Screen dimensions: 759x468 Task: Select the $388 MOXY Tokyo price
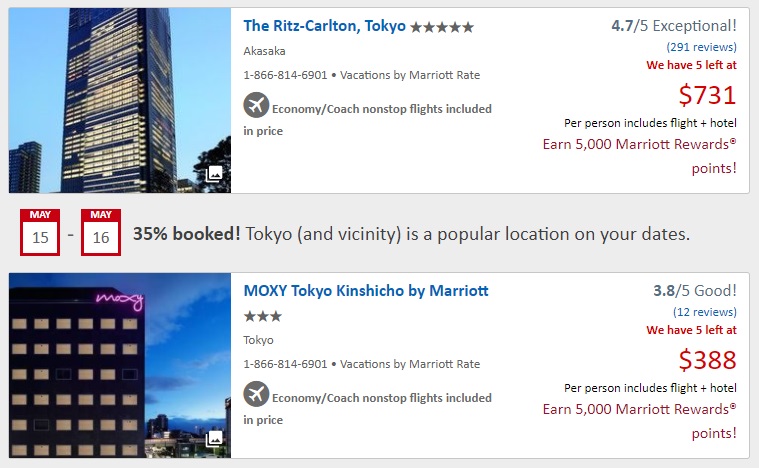click(707, 360)
